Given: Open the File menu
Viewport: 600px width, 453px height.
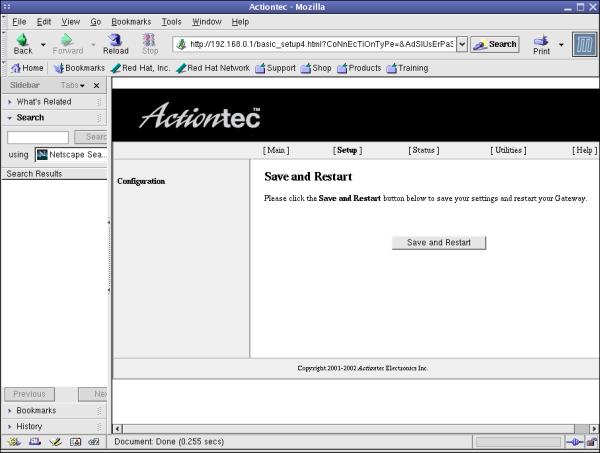Looking at the screenshot, I should [x=19, y=22].
